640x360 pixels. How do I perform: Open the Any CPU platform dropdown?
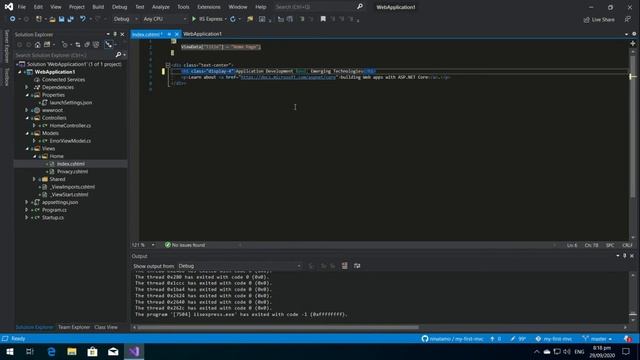coord(164,19)
